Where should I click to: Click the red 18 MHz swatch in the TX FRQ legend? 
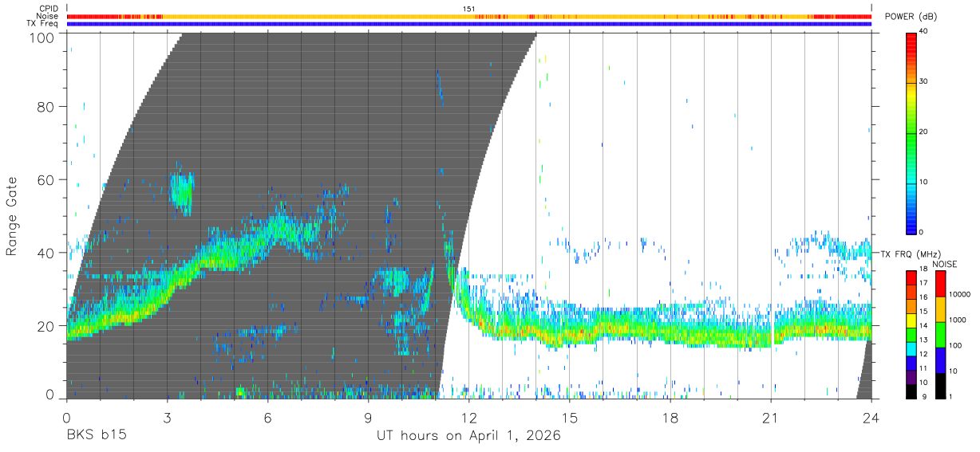click(911, 277)
